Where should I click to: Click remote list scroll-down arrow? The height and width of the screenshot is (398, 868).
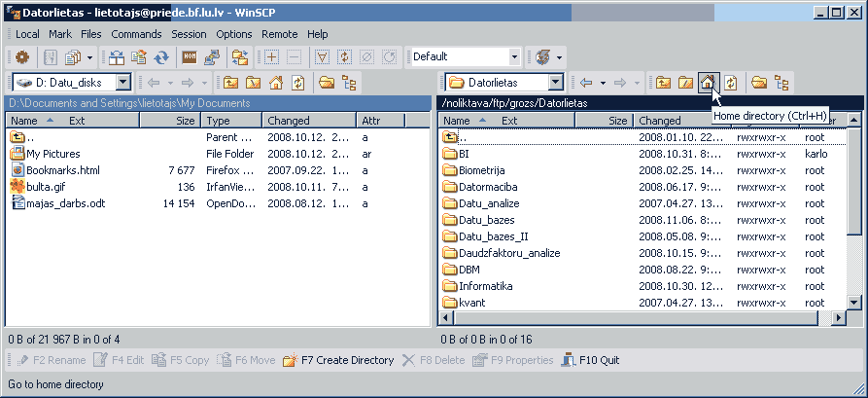854,303
